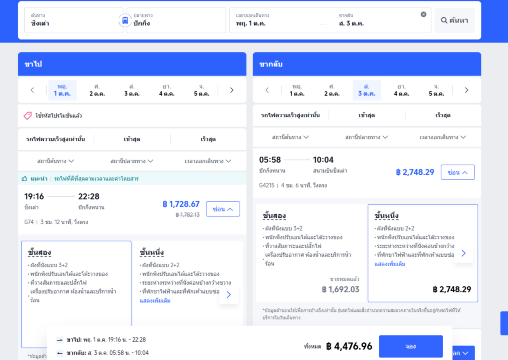The height and width of the screenshot is (360, 508).
Task: Select second class card ฿1,692.03 for return
Action: click(311, 253)
